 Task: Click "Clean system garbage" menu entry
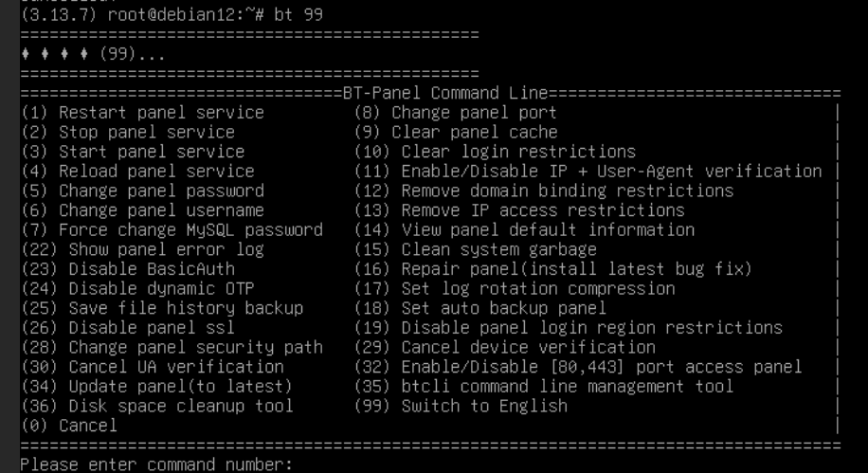[476, 249]
